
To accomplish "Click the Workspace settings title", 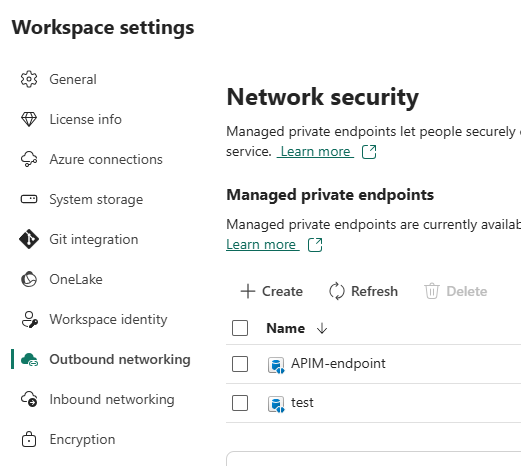I will (x=103, y=27).
